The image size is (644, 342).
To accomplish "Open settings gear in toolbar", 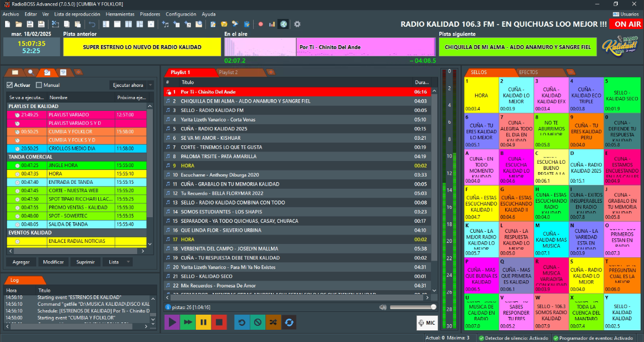I will point(297,24).
